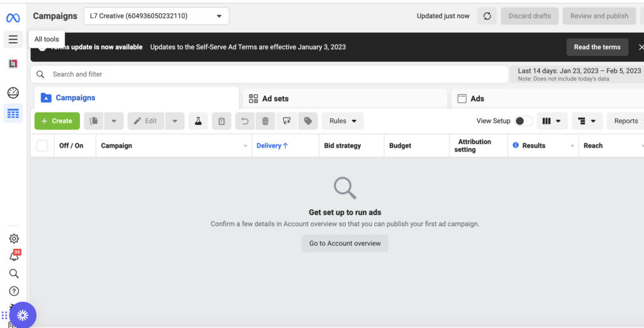Click the Discard drafts button
This screenshot has height=328, width=644.
click(530, 16)
